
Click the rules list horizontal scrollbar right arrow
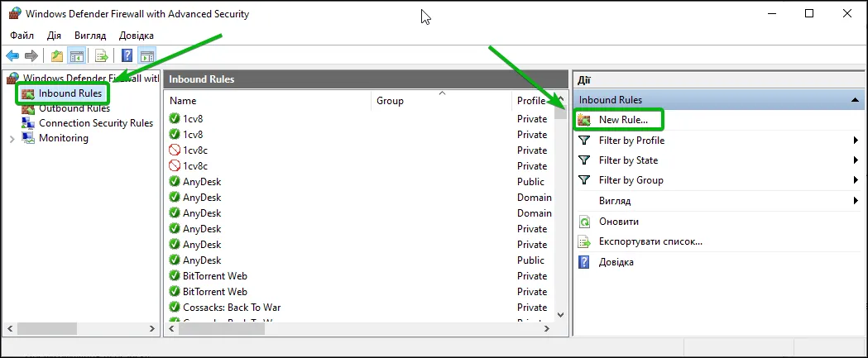coord(548,329)
